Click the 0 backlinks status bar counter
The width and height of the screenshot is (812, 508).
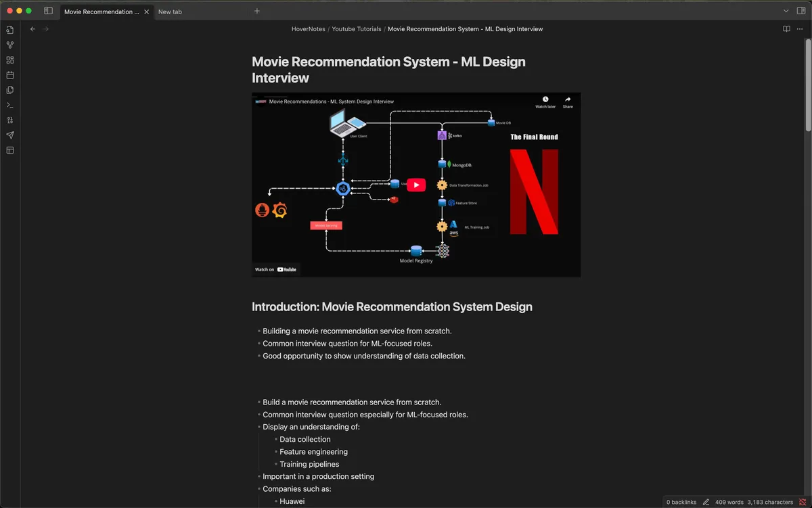[681, 502]
